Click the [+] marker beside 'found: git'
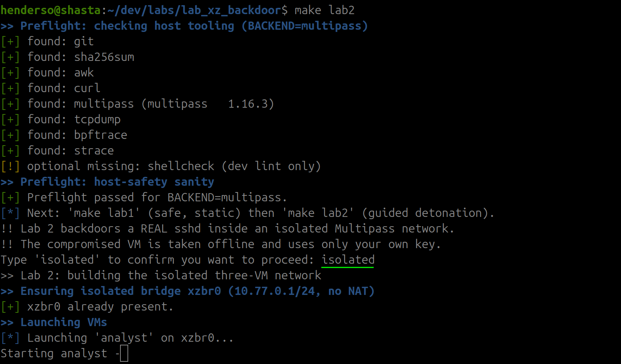 click(x=10, y=41)
